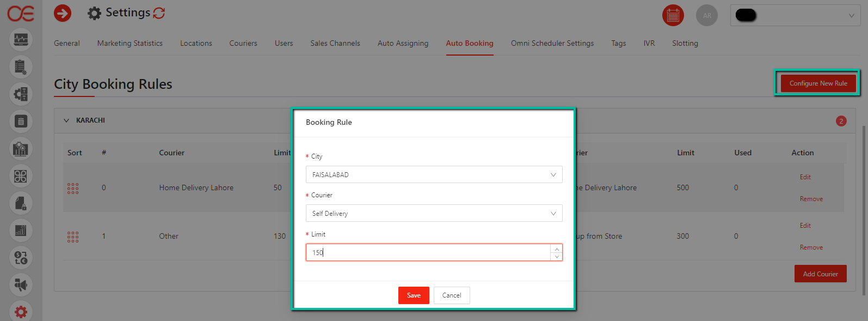The height and width of the screenshot is (321, 868).
Task: Increase Limit with the up stepper arrow
Action: pyautogui.click(x=557, y=249)
